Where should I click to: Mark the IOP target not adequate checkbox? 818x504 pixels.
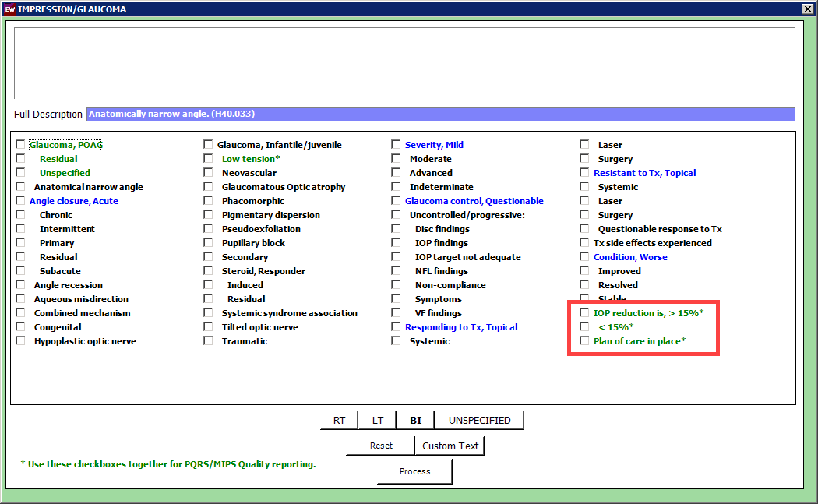(x=396, y=257)
